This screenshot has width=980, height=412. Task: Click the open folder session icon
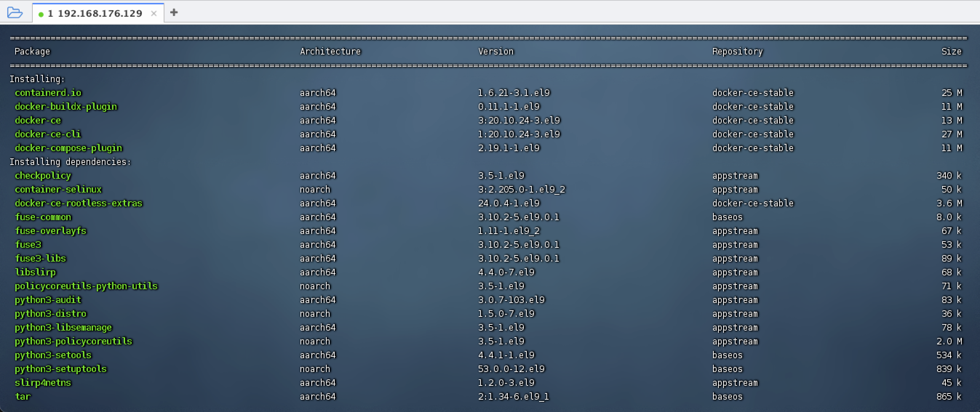15,13
